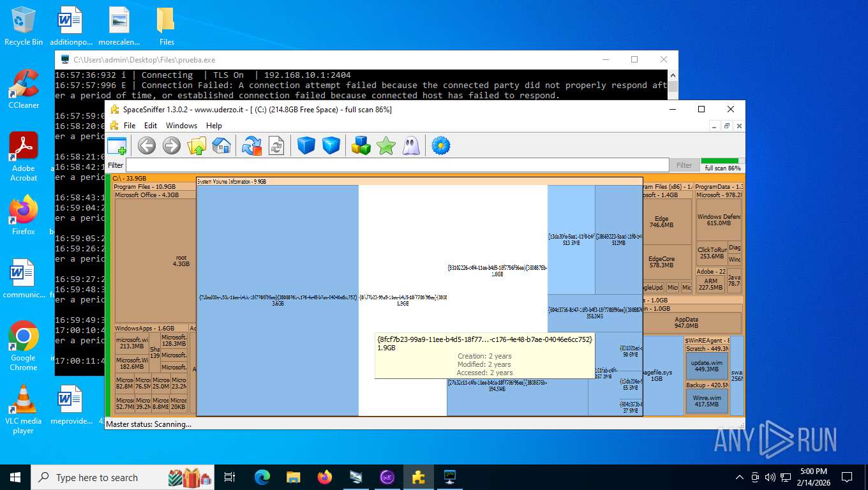Select the EdgeCore 578.3MB block
This screenshot has width=868, height=490.
pos(667,262)
